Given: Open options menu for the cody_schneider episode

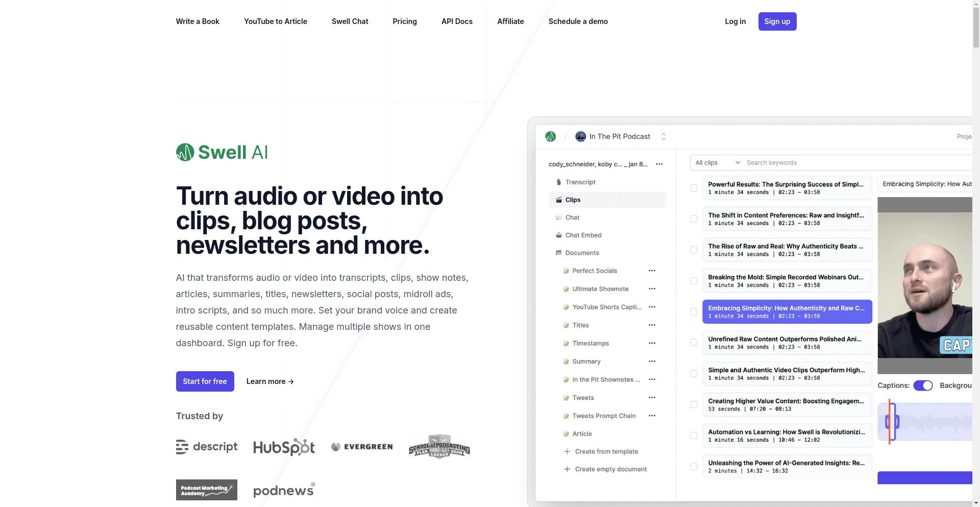Looking at the screenshot, I should 659,164.
